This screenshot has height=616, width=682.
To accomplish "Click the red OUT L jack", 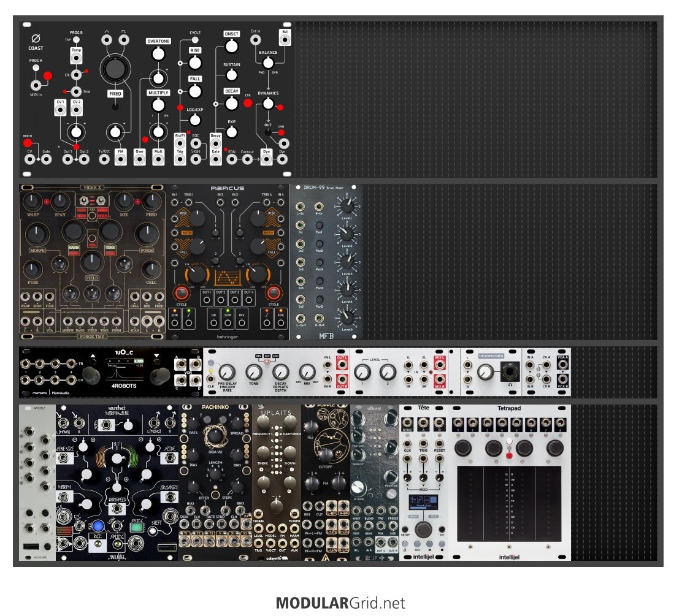I will [x=342, y=363].
